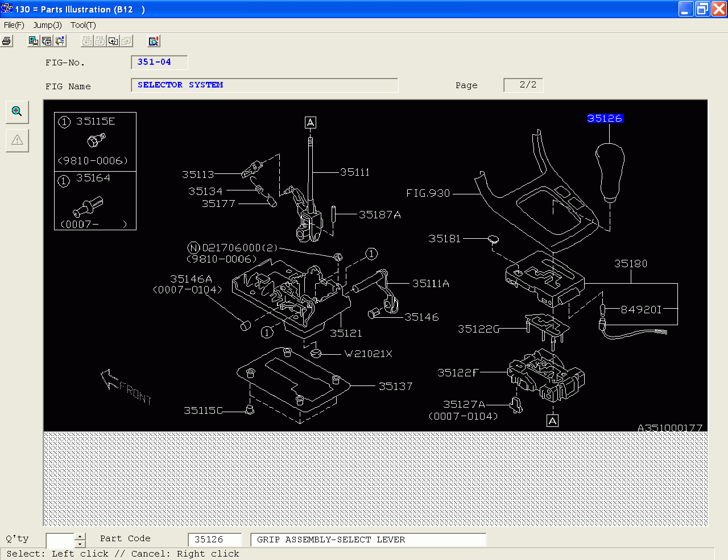Image resolution: width=728 pixels, height=560 pixels.
Task: Select part number 35127A in diagram
Action: point(464,404)
